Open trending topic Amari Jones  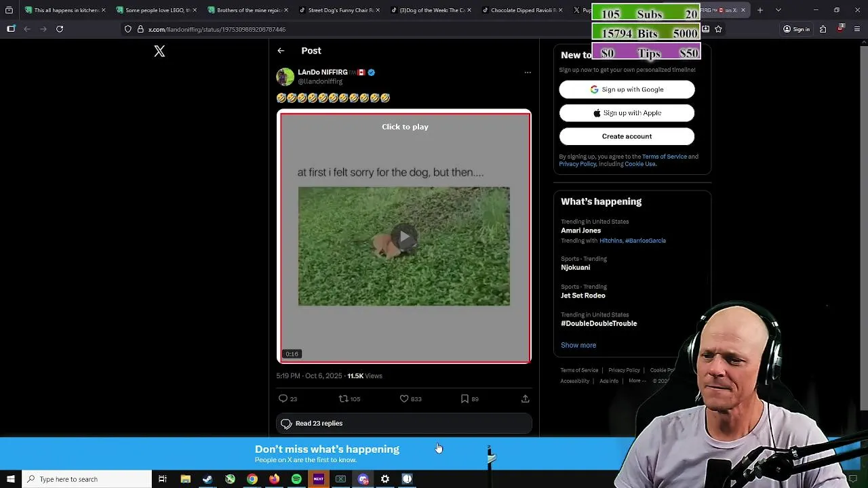tap(580, 230)
